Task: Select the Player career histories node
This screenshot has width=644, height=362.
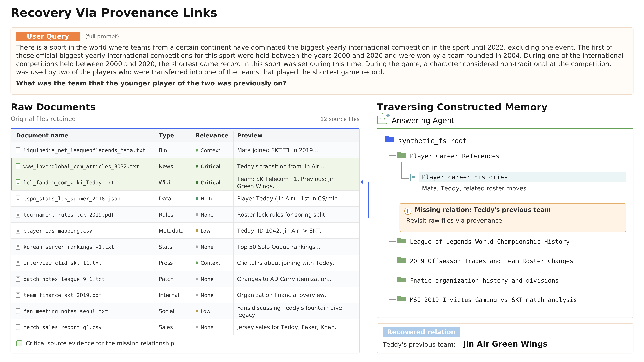Action: [522, 177]
